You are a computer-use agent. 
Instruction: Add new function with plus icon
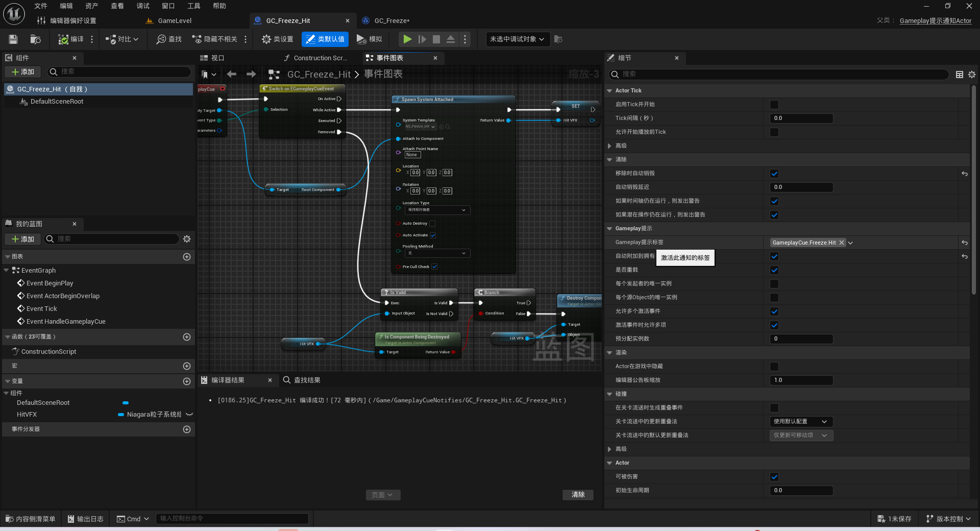(187, 337)
